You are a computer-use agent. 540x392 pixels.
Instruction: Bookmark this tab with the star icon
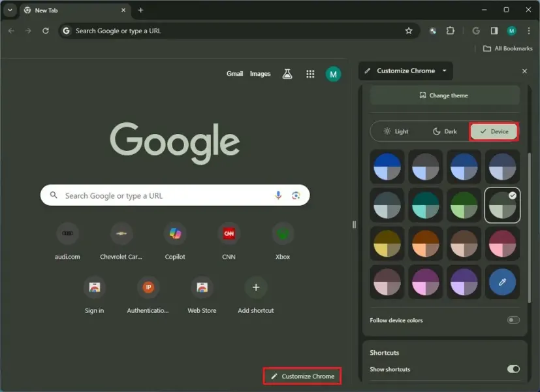[409, 31]
